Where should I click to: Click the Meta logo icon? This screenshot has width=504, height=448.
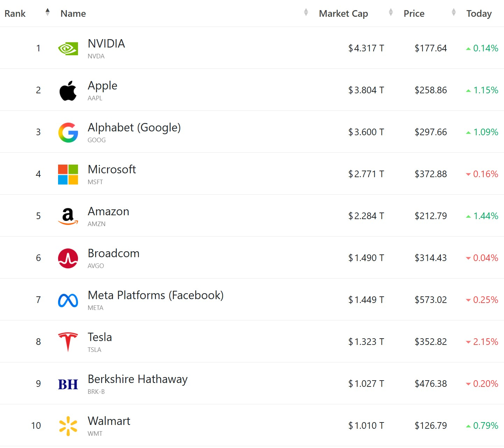pyautogui.click(x=68, y=300)
